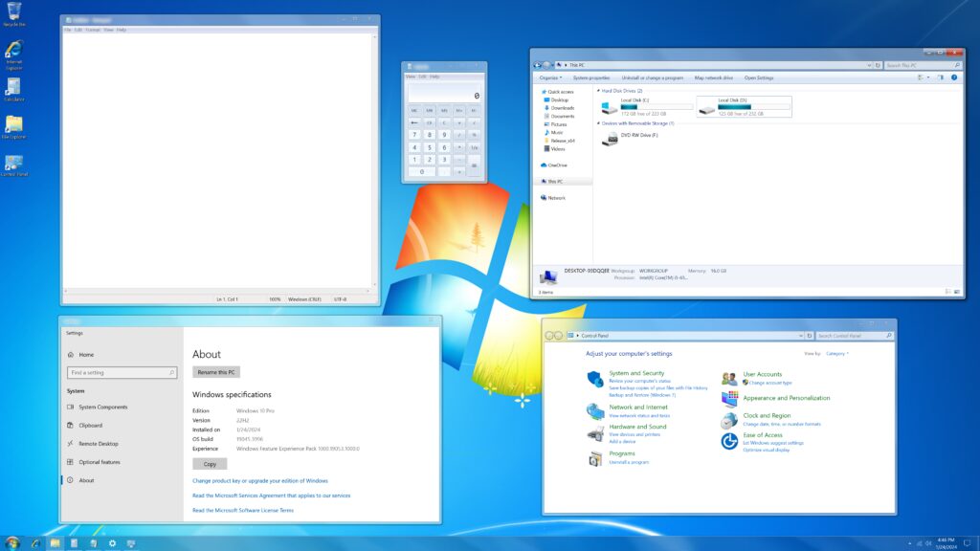Screen dimensions: 980x551
Task: Click Open Settings in This PC toolbar
Action: pyautogui.click(x=759, y=78)
